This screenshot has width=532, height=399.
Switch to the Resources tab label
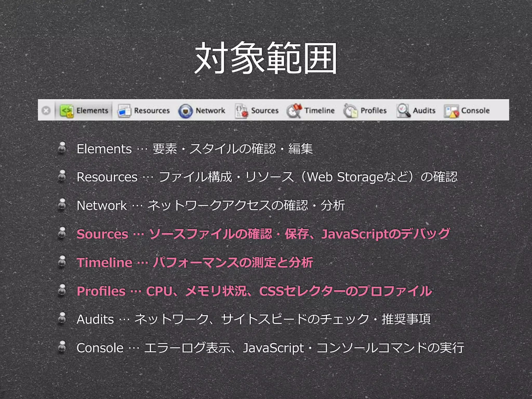pyautogui.click(x=152, y=111)
